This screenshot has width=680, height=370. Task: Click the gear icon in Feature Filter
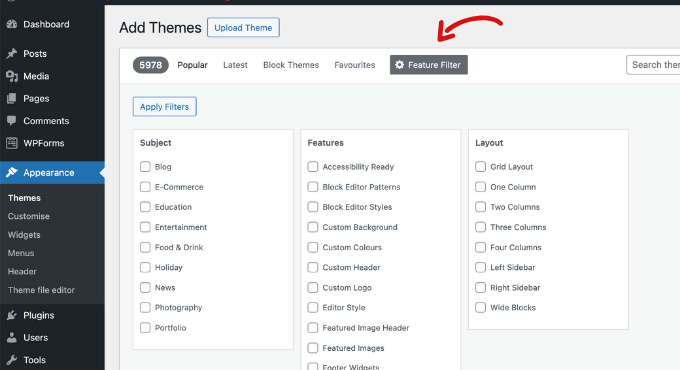pyautogui.click(x=399, y=65)
